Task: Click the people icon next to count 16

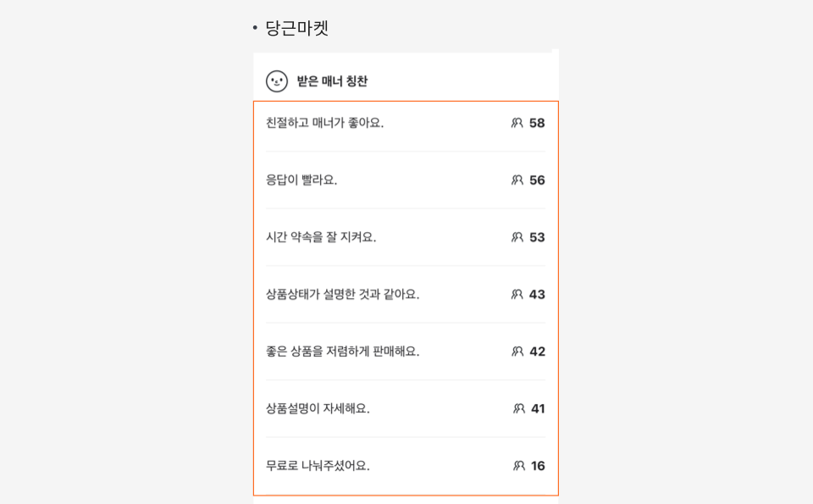Action: click(x=519, y=465)
